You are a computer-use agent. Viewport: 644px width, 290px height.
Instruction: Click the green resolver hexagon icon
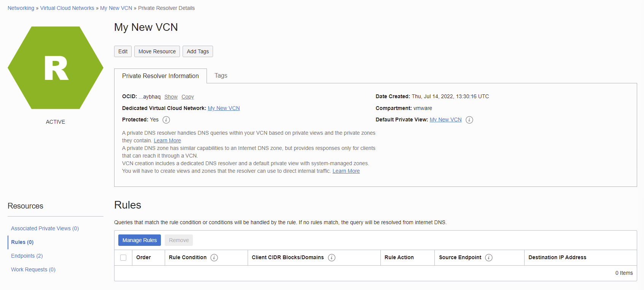[x=56, y=68]
